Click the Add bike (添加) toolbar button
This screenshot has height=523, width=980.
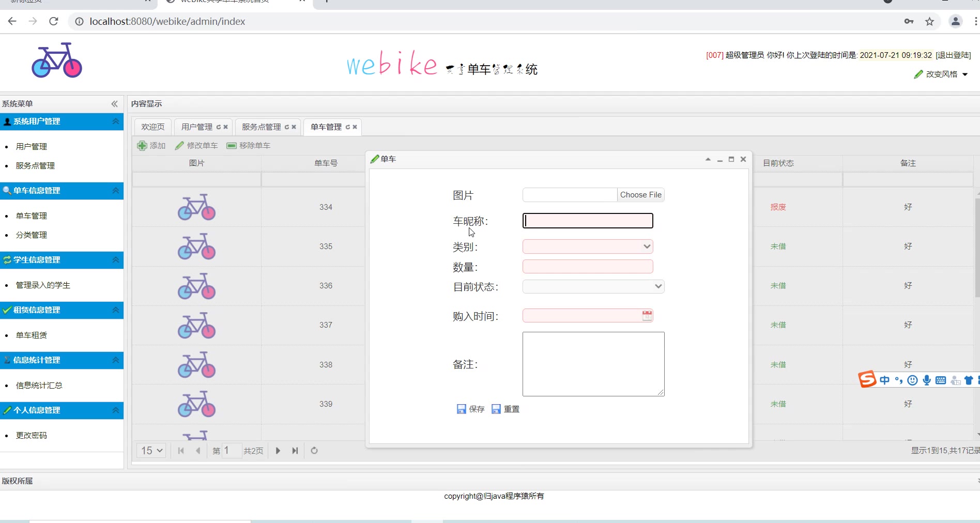click(151, 146)
